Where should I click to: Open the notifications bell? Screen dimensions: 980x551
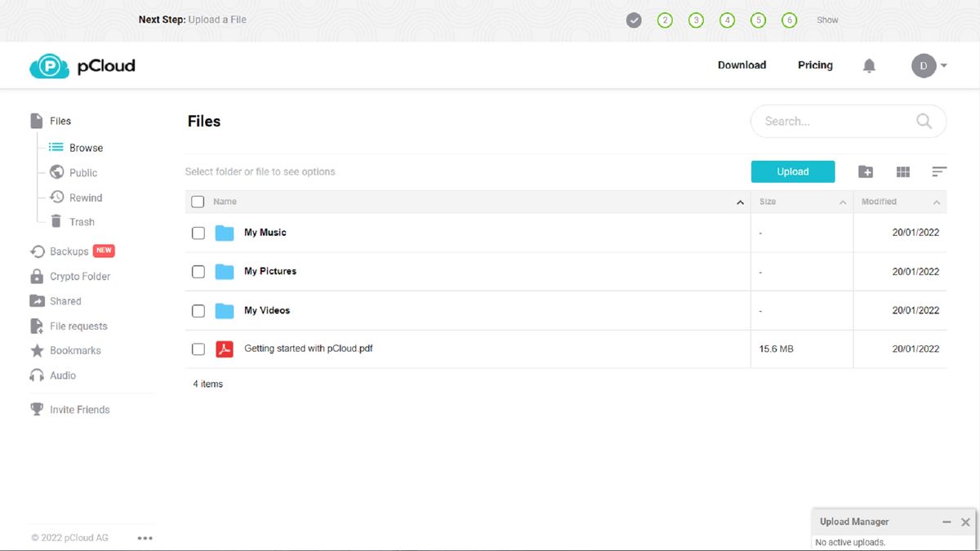[869, 65]
